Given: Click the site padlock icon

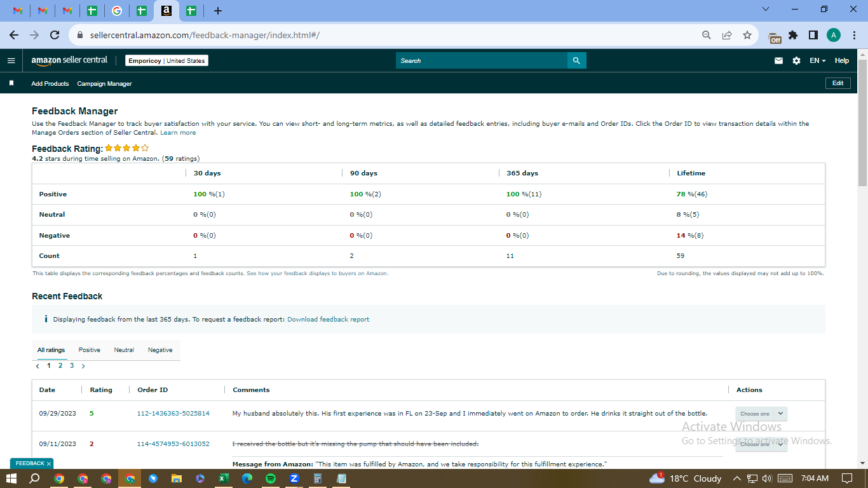Looking at the screenshot, I should pyautogui.click(x=80, y=35).
